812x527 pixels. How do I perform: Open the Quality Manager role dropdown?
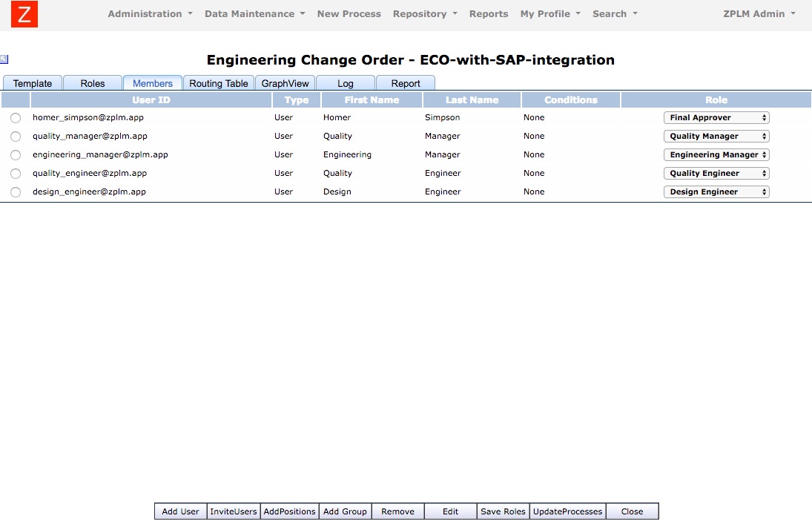point(716,136)
